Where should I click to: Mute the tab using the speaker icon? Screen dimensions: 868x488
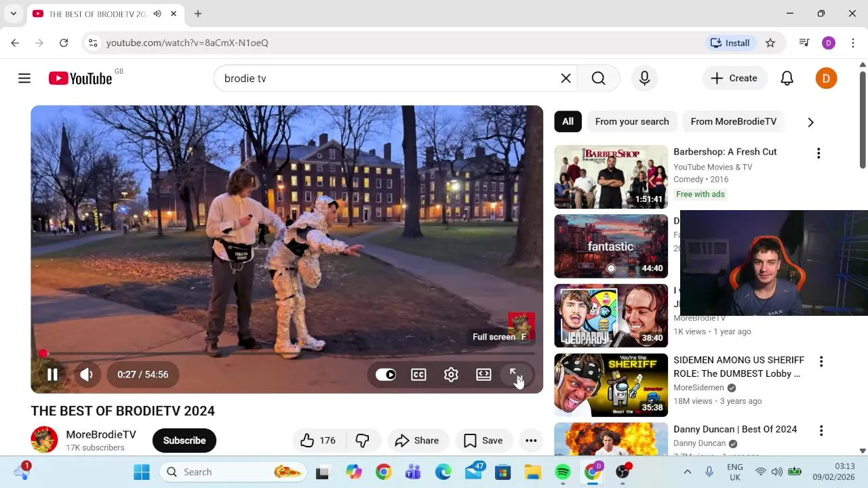tap(157, 14)
